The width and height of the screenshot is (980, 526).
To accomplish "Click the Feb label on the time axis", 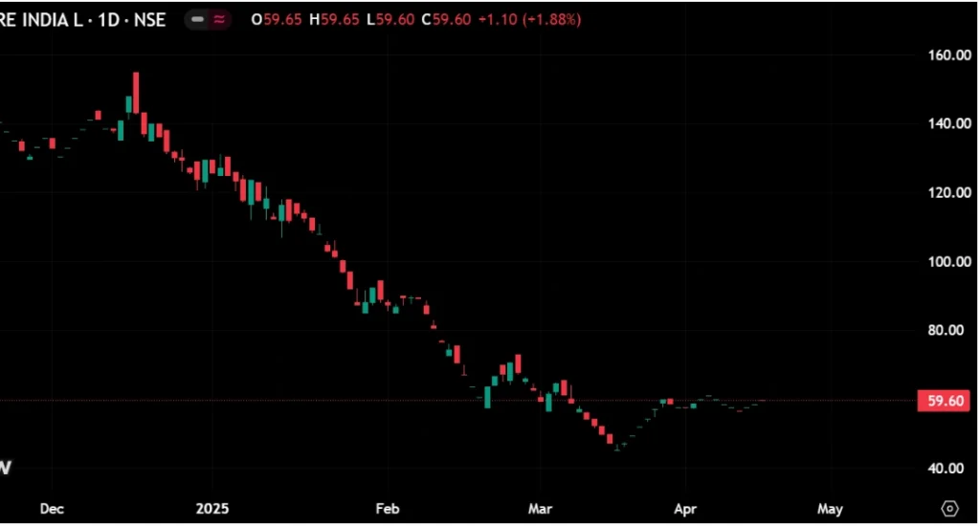I will point(388,509).
